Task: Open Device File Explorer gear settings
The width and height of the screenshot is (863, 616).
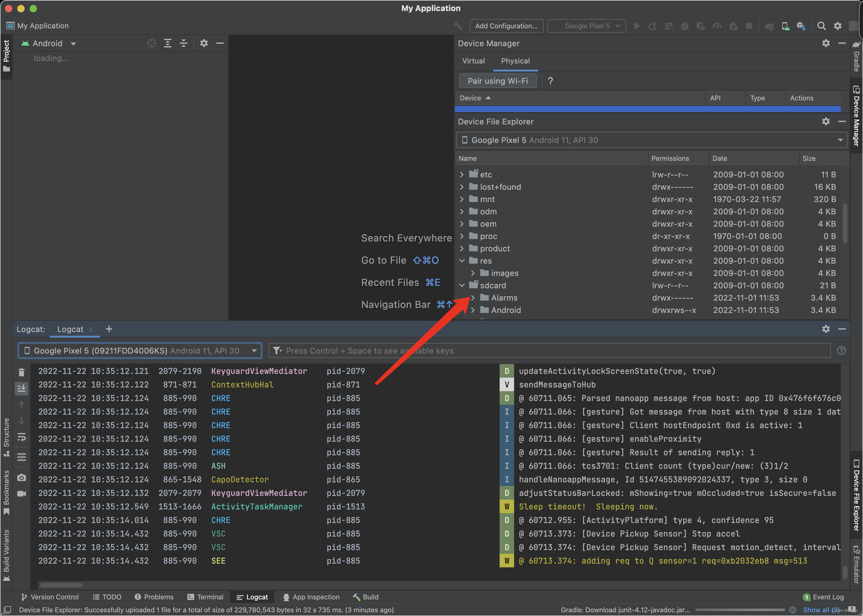Action: click(x=826, y=121)
